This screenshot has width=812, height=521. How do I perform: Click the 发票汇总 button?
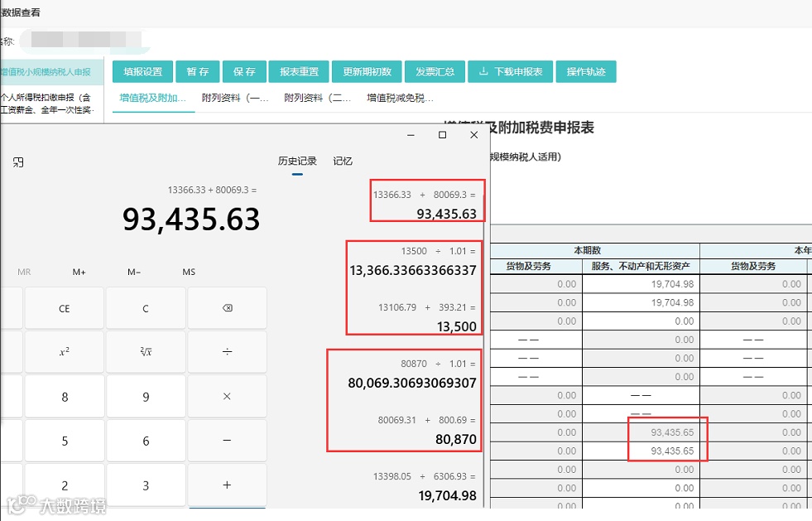[x=435, y=71]
